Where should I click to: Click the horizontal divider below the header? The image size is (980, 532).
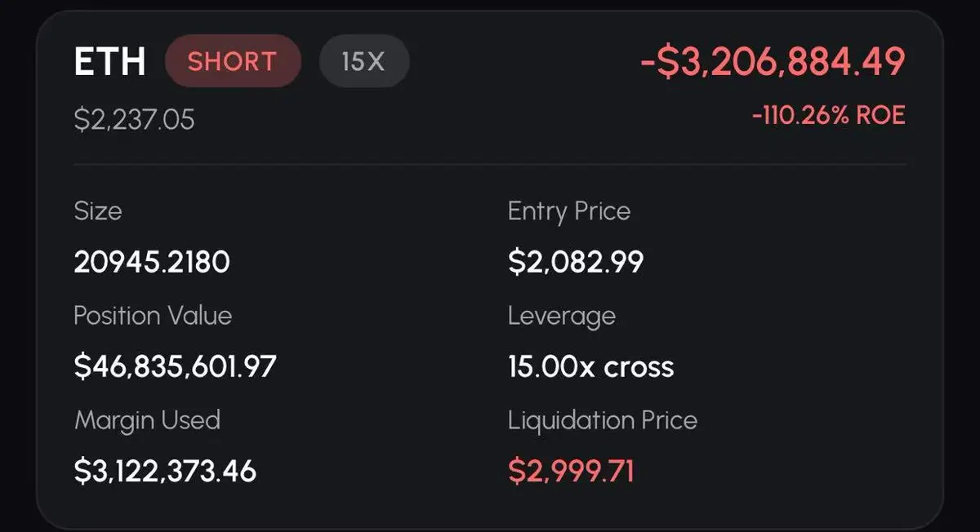[490, 165]
